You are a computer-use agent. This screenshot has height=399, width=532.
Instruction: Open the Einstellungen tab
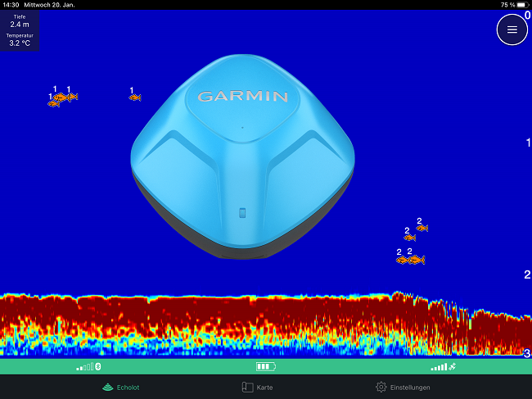pyautogui.click(x=403, y=387)
